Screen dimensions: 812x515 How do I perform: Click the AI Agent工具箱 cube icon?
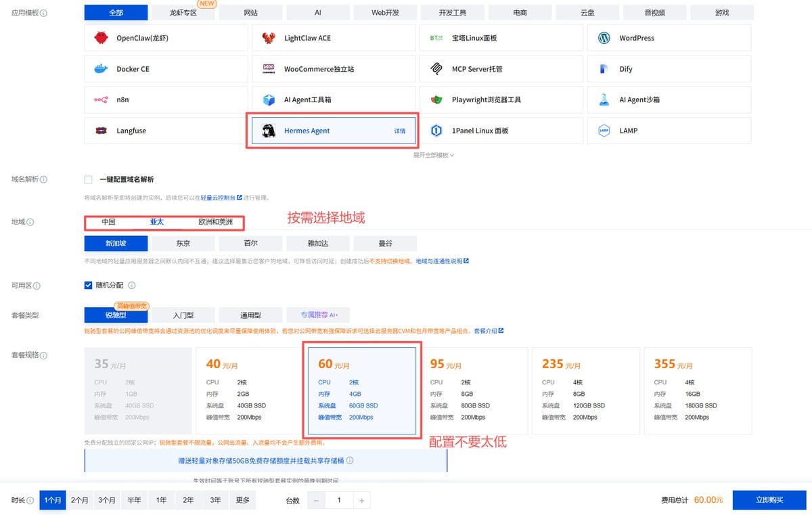coord(269,99)
